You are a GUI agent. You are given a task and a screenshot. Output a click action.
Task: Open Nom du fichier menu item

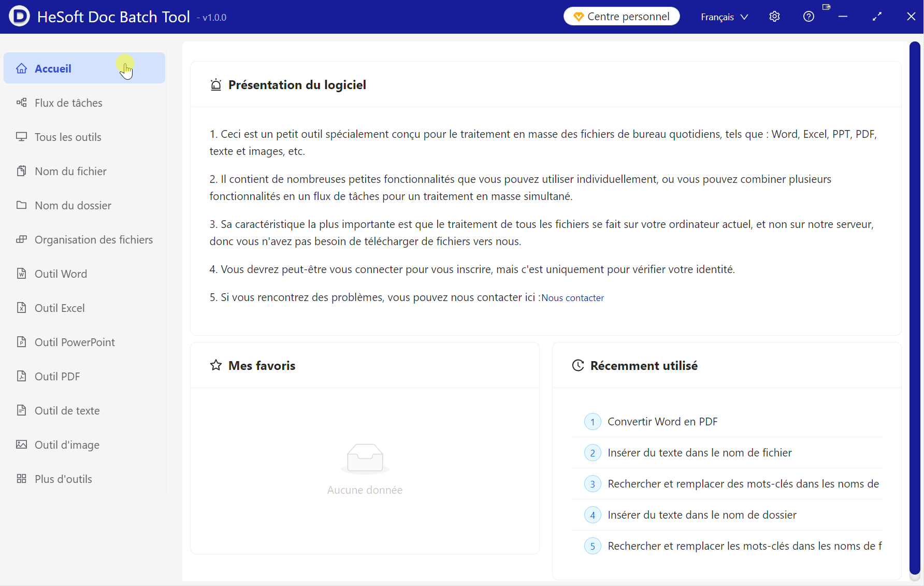70,171
